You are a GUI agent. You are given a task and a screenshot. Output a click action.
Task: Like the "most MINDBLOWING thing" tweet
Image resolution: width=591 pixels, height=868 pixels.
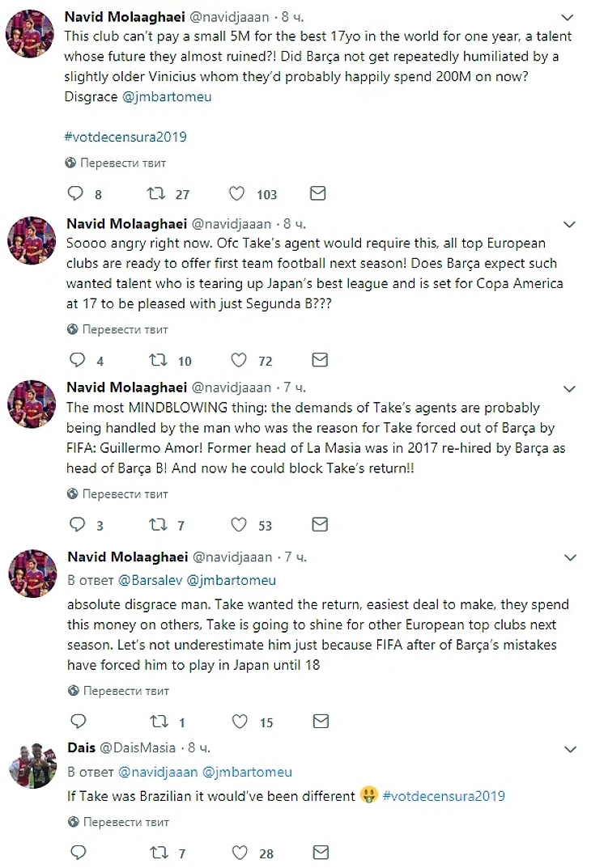coord(237,525)
